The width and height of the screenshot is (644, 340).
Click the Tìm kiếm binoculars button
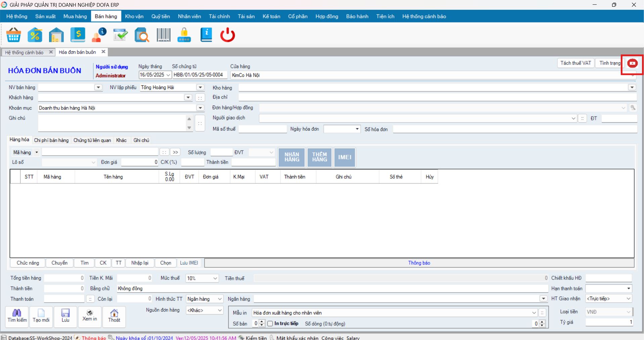tap(17, 316)
